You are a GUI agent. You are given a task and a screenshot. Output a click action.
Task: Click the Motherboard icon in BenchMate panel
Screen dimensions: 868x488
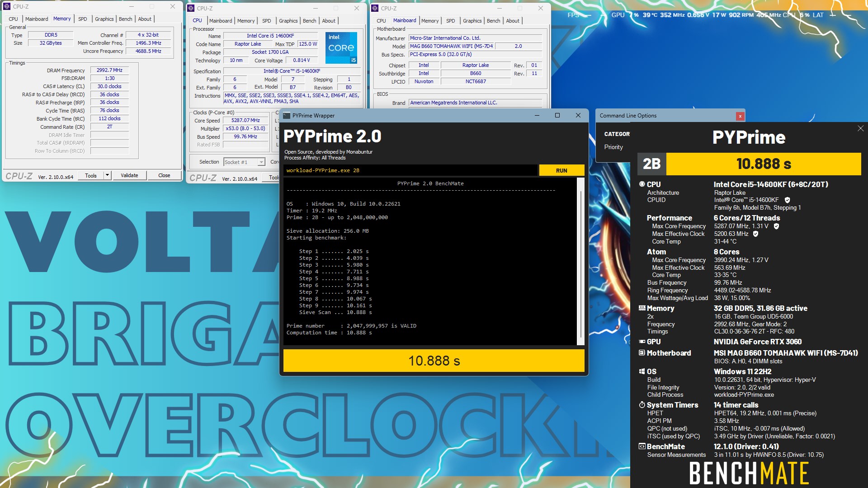[x=642, y=353]
